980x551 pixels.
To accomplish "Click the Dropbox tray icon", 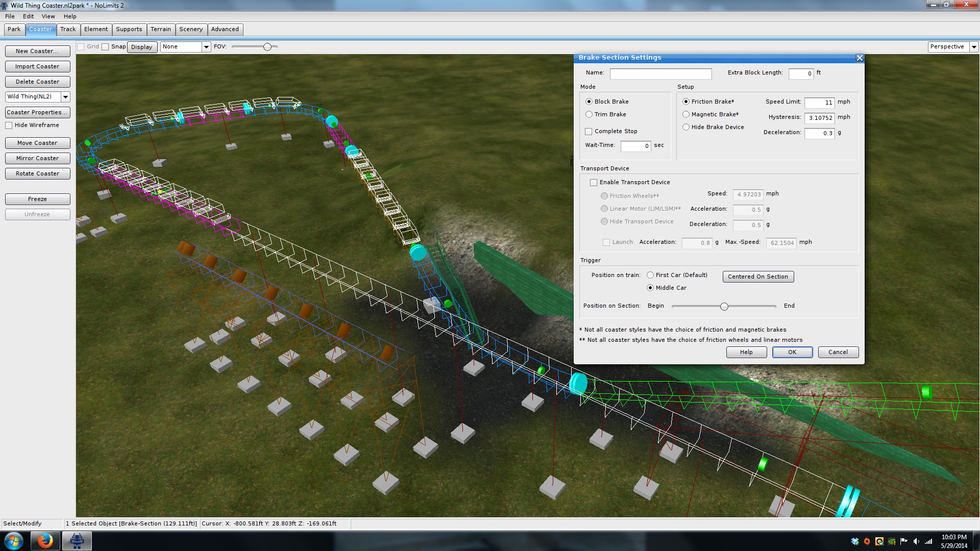I will click(x=855, y=541).
